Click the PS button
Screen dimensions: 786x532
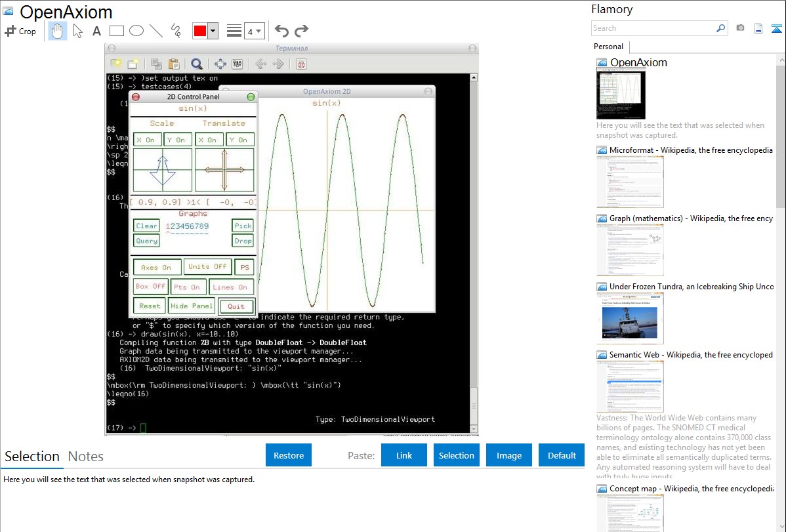pos(244,267)
